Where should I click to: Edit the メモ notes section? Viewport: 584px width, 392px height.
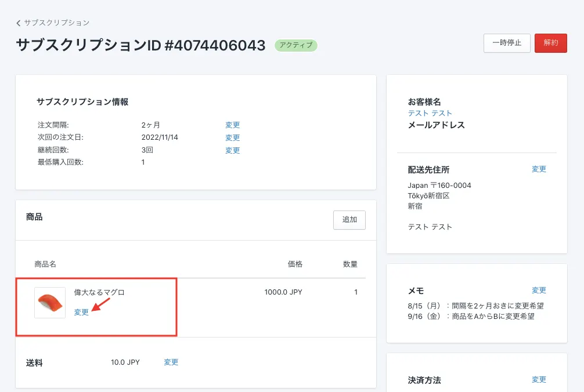click(x=539, y=290)
